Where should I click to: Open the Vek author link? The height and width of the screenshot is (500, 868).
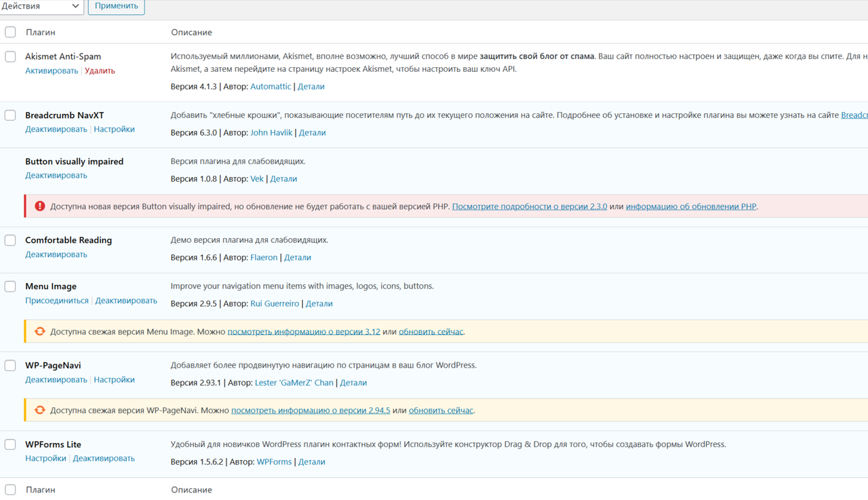(x=257, y=178)
